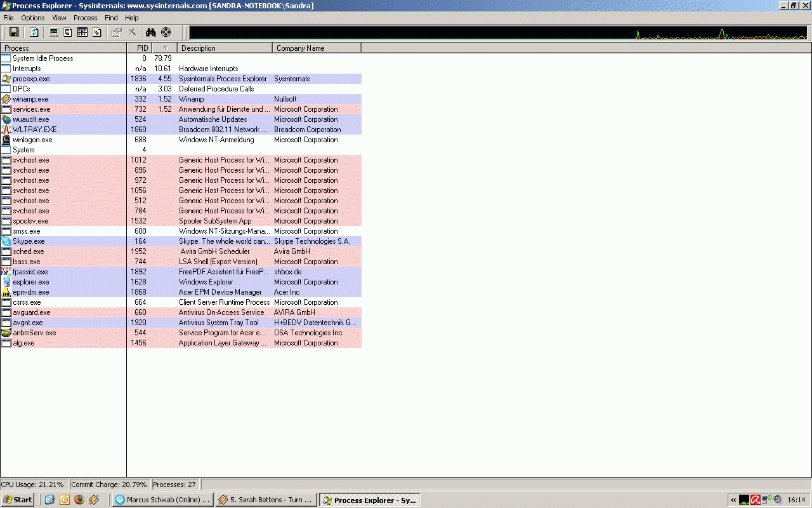The height and width of the screenshot is (508, 812).
Task: Click the anbmServ.exe process icon
Action: [6, 333]
